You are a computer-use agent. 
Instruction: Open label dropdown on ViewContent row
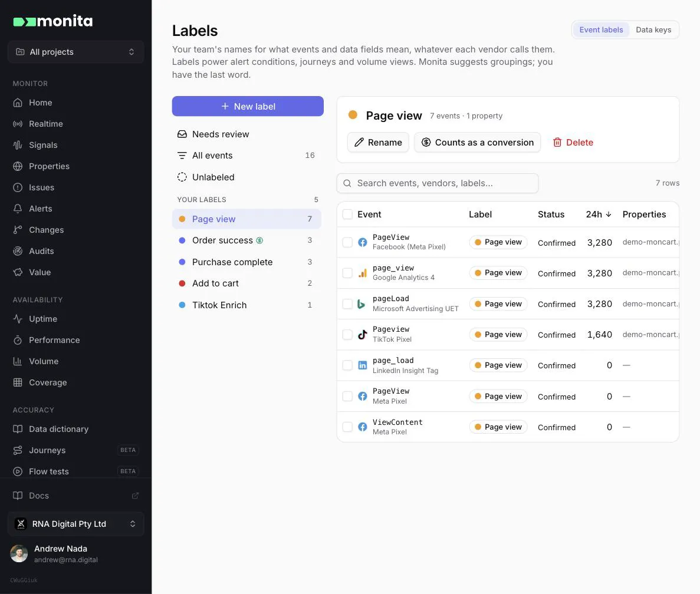point(498,427)
